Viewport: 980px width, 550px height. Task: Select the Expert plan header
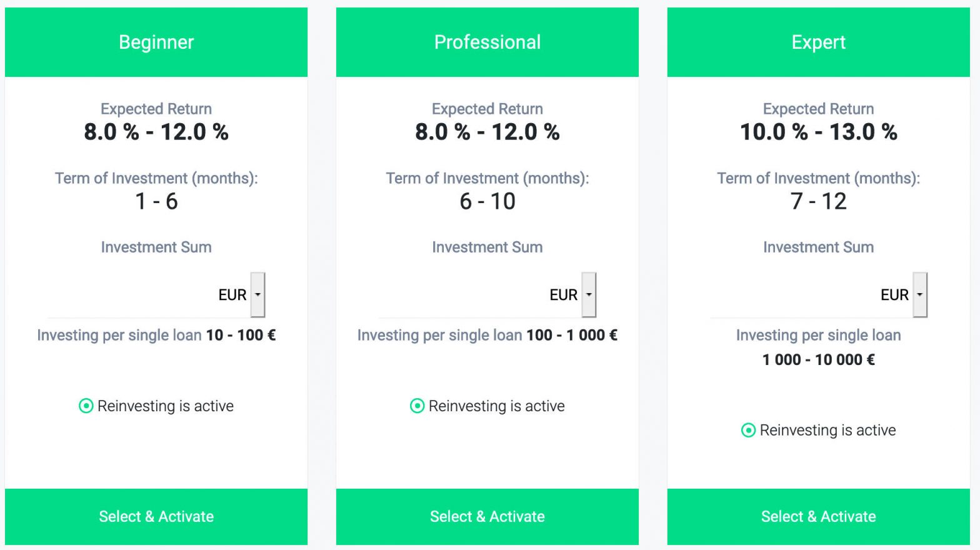(819, 42)
